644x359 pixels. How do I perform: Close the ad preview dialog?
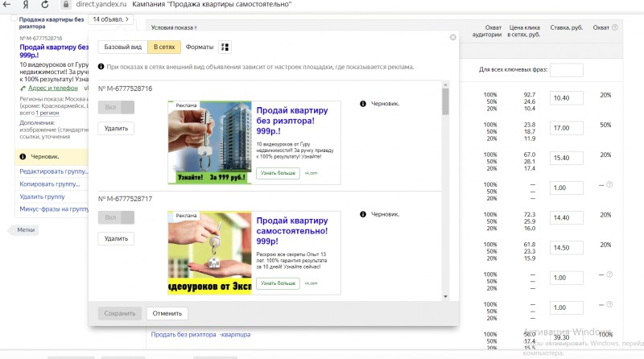[x=452, y=37]
